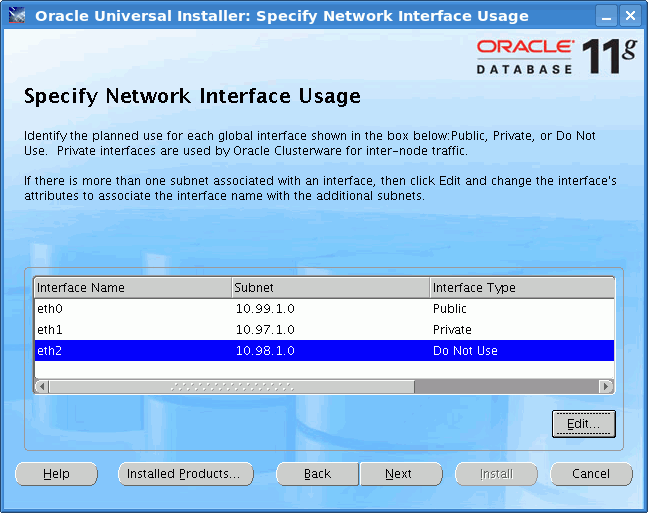Proceed with the Next button
Image resolution: width=648 pixels, height=513 pixels.
tap(401, 474)
